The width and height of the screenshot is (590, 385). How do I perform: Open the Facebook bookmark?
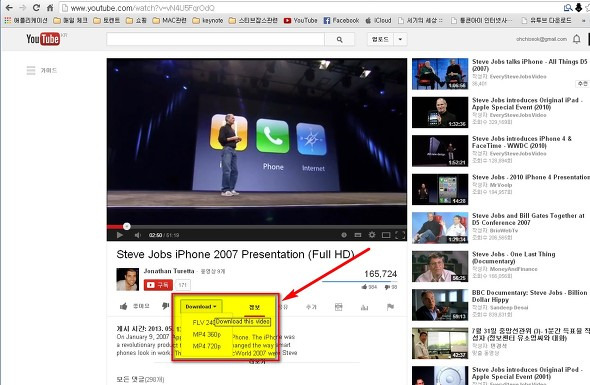pos(341,20)
